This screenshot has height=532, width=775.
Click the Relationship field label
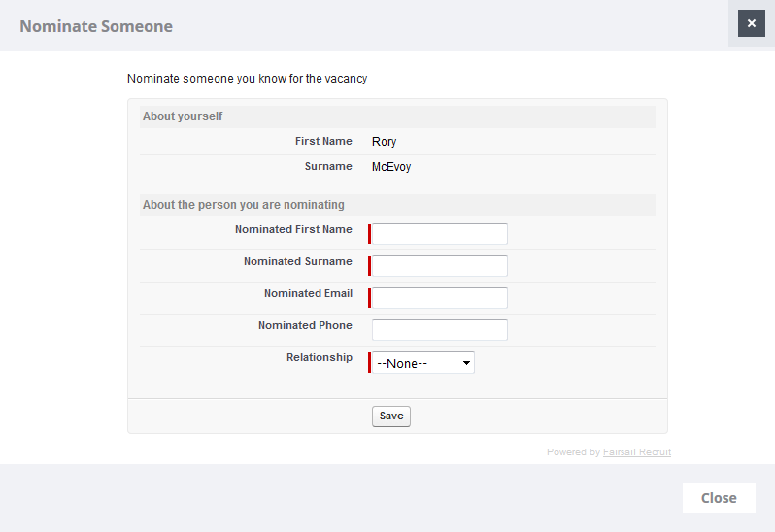(x=319, y=358)
